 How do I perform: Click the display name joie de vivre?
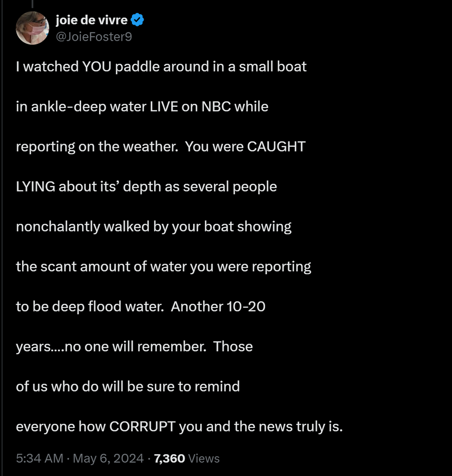(x=91, y=20)
